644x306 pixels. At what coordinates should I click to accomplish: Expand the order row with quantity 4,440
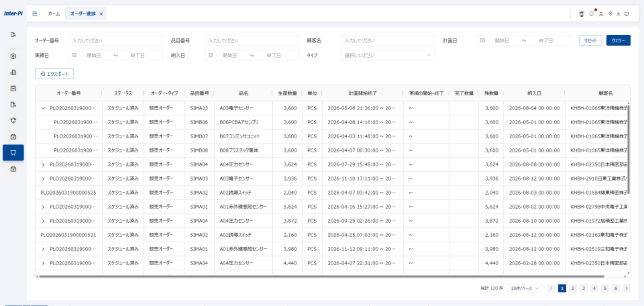(x=43, y=263)
